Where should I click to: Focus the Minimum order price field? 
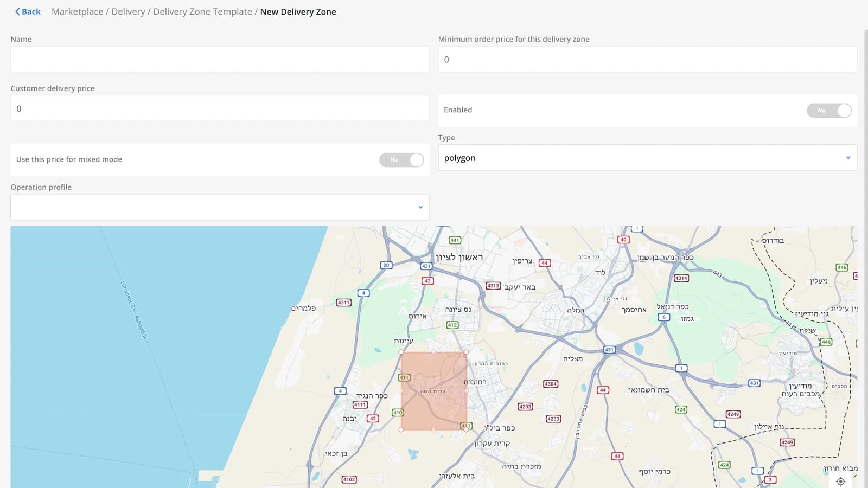click(647, 59)
